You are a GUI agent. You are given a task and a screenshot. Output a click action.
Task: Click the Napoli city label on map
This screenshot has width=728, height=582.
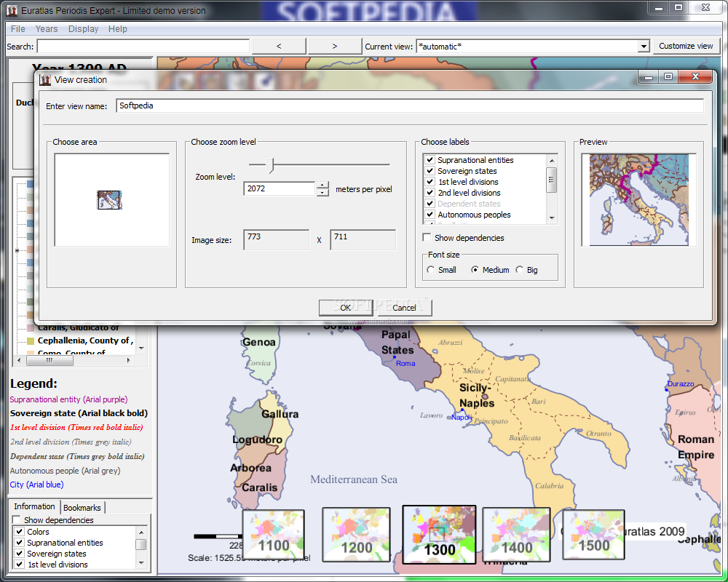click(462, 418)
